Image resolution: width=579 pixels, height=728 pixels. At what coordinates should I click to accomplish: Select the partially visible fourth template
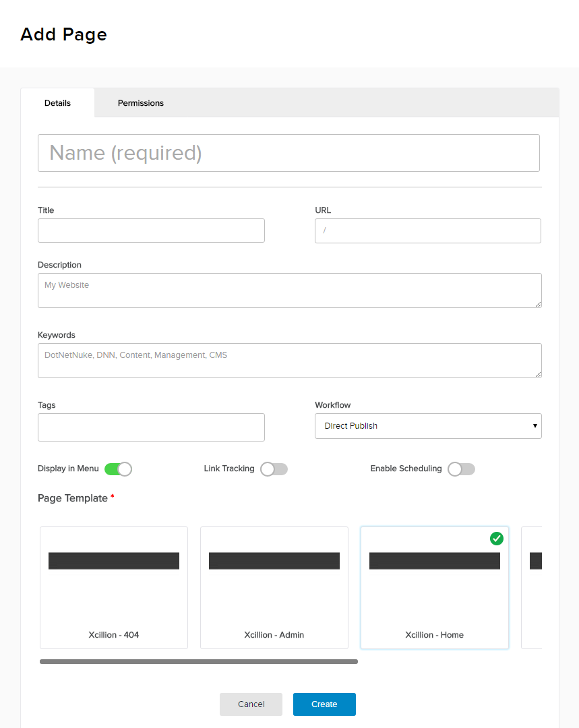(532, 587)
